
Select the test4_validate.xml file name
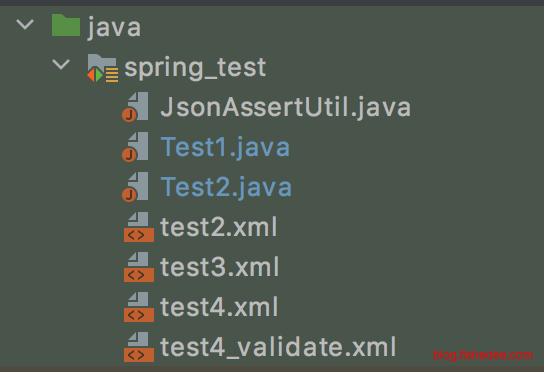278,347
